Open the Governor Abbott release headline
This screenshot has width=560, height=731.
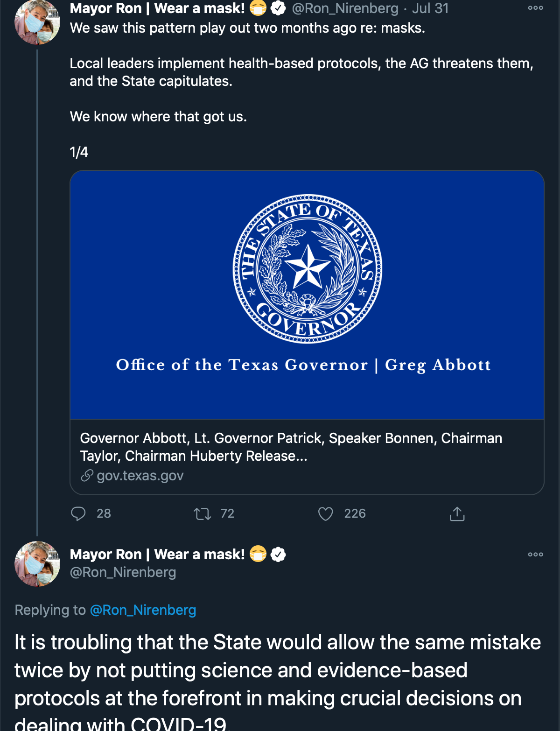[x=291, y=447]
